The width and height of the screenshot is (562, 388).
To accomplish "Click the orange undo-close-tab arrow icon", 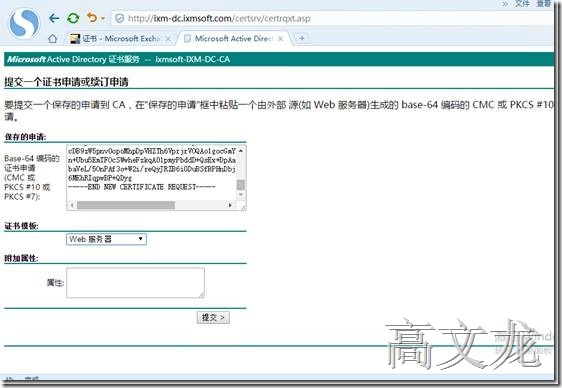I will [x=92, y=17].
